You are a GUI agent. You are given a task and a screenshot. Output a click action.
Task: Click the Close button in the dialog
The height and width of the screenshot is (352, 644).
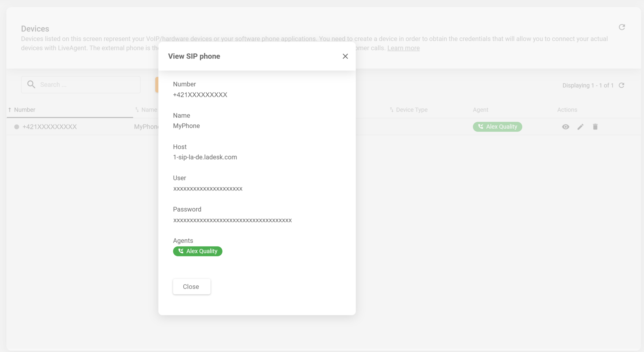[x=191, y=287]
